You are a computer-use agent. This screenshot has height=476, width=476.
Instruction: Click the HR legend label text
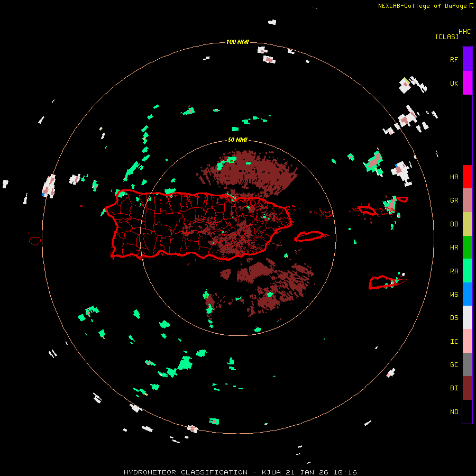454,248
